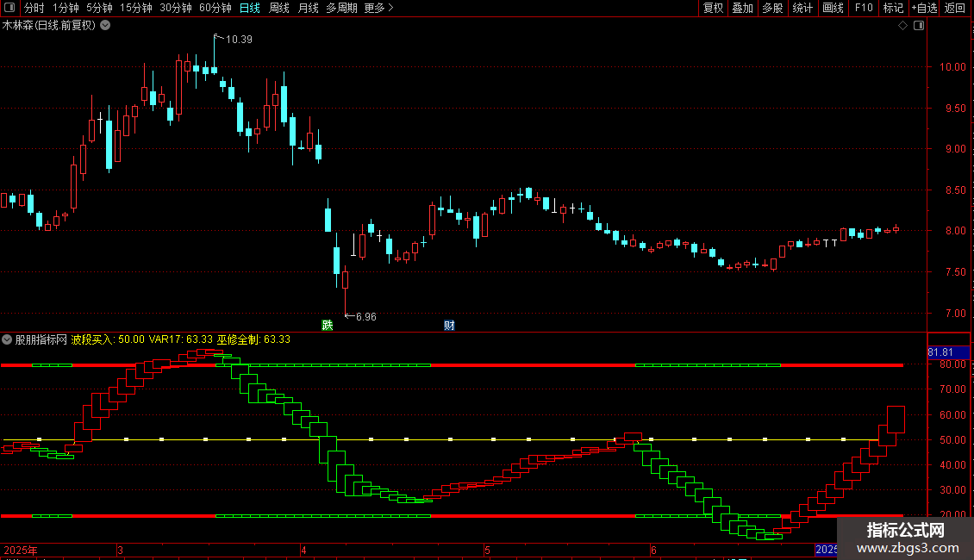Viewport: 974px width, 560px height.
Task: Open the F10 company info
Action: (864, 8)
